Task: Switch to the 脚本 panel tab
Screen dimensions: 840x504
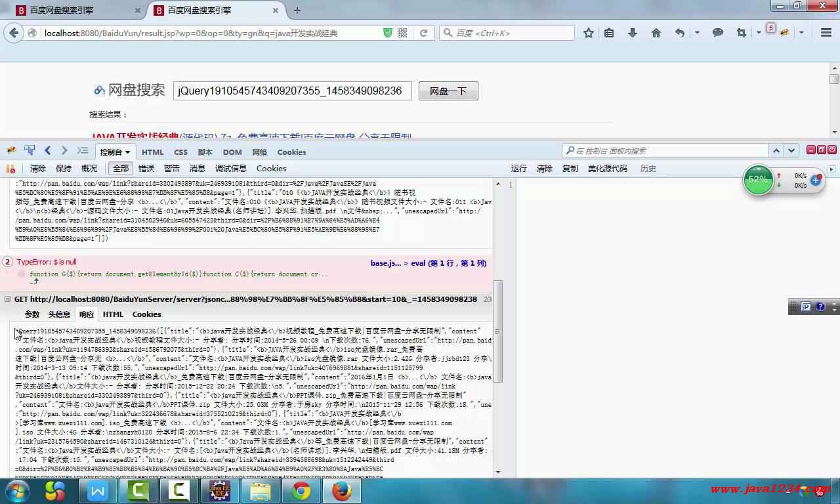Action: [205, 152]
